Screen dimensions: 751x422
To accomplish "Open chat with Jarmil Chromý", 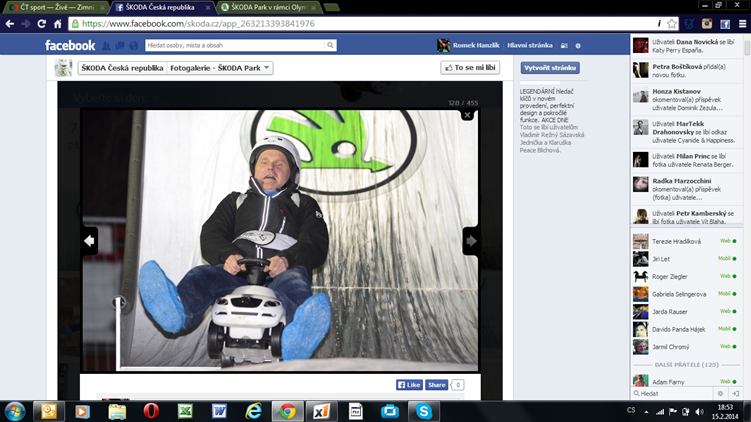I will coord(685,347).
